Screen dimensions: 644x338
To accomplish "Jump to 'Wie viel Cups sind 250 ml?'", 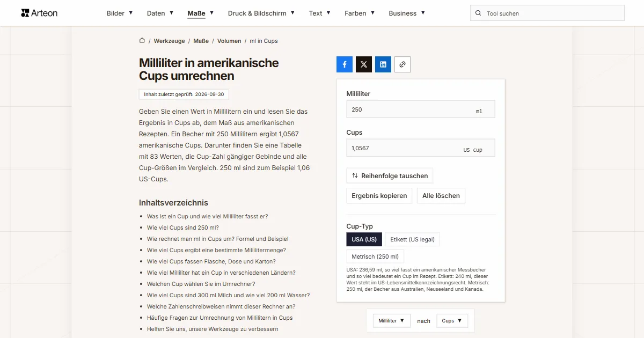I will coord(183,227).
